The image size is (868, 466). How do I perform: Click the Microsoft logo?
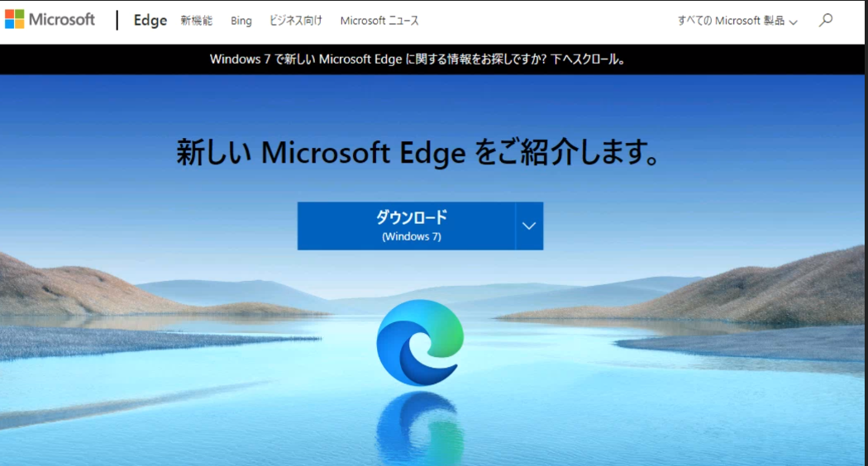(x=50, y=20)
